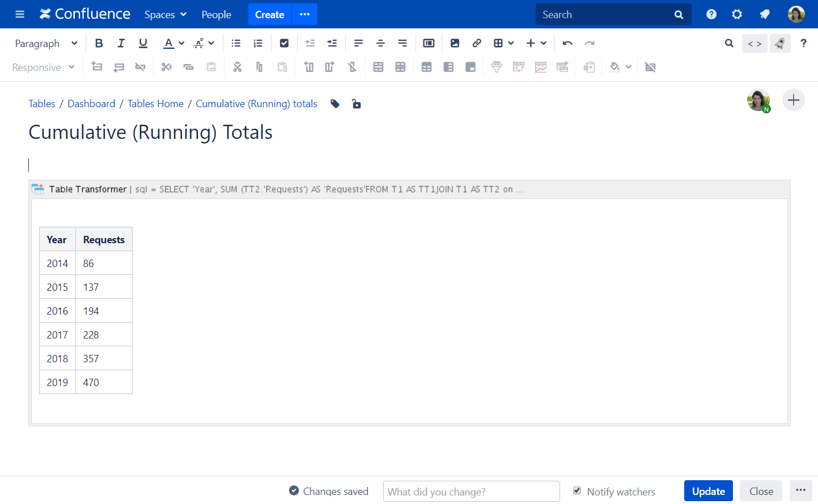Insert a task checkbox list
The image size is (818, 504).
283,43
